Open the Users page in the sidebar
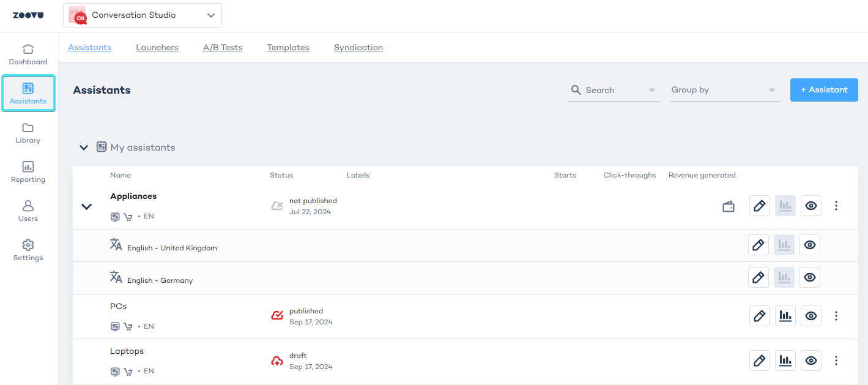The width and height of the screenshot is (868, 385). click(28, 211)
